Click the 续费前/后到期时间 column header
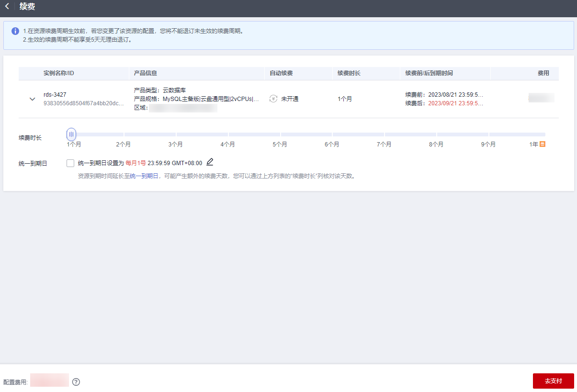 coord(429,73)
